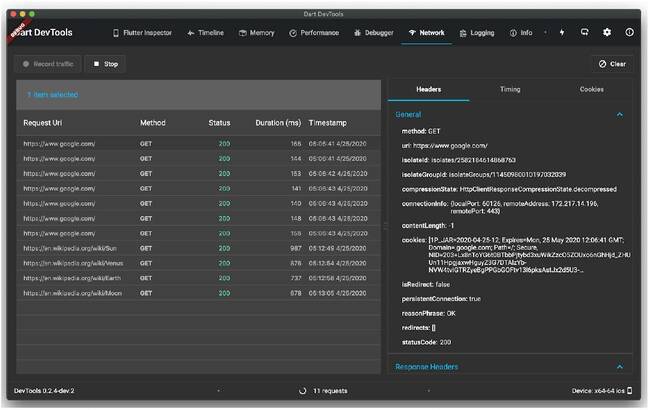Click the DevTools version label

[x=44, y=391]
